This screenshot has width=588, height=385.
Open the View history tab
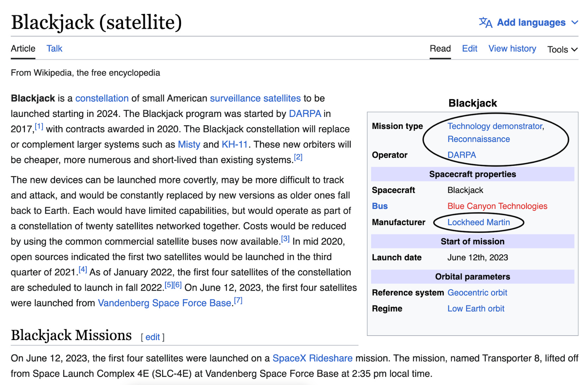click(x=512, y=48)
